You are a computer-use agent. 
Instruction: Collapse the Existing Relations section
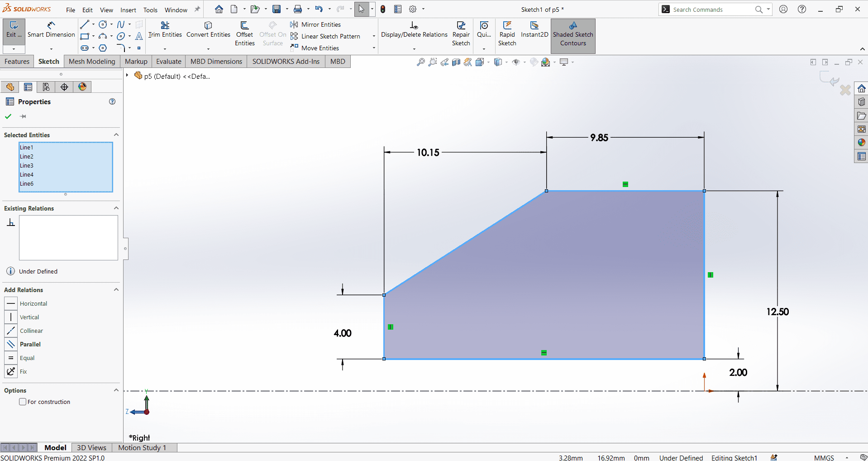click(x=116, y=208)
